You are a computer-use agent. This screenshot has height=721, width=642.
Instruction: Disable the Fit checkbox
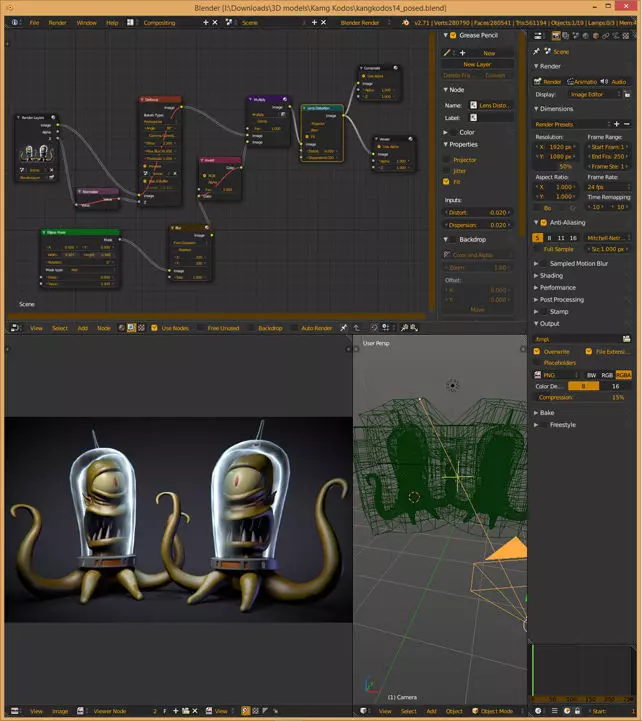[446, 182]
